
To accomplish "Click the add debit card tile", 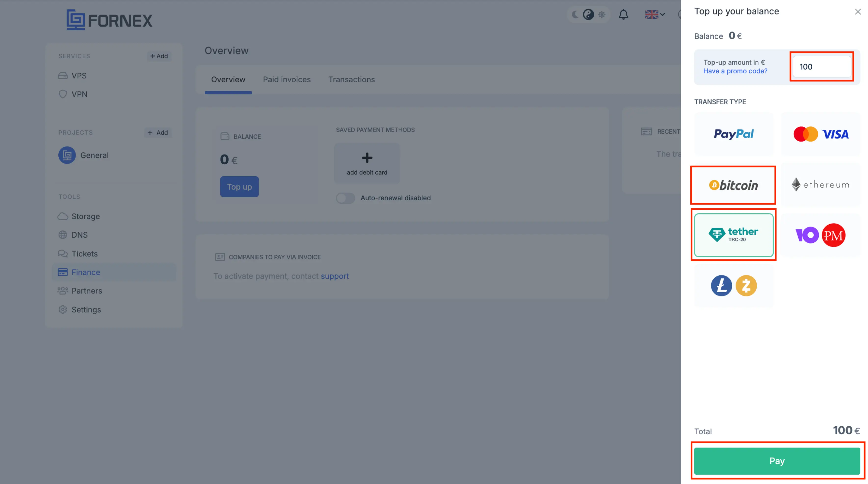I will click(367, 163).
